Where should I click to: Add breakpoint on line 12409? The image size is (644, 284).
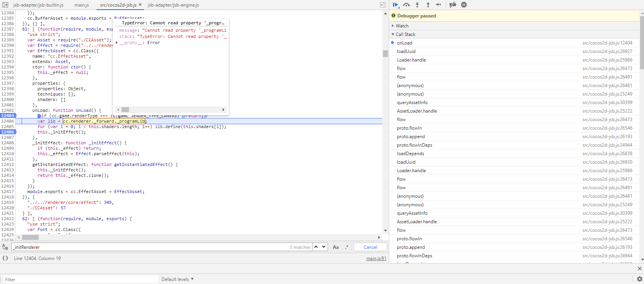coord(8,148)
